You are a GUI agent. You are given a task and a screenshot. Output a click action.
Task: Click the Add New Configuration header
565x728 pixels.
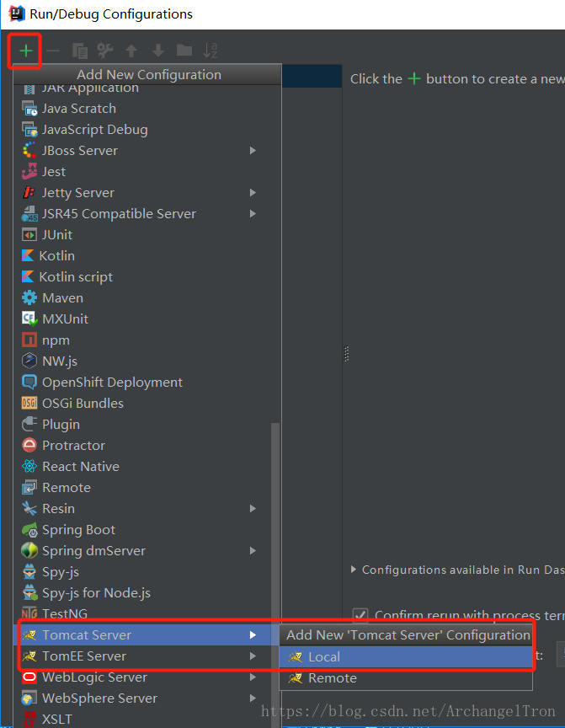(x=148, y=75)
